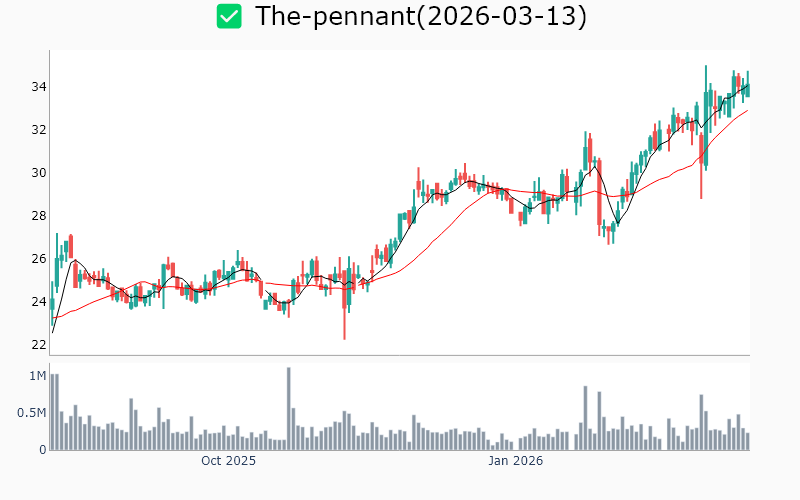Screen dimensions: 800x500
Task: Select the 34 price axis label
Action: 39,87
